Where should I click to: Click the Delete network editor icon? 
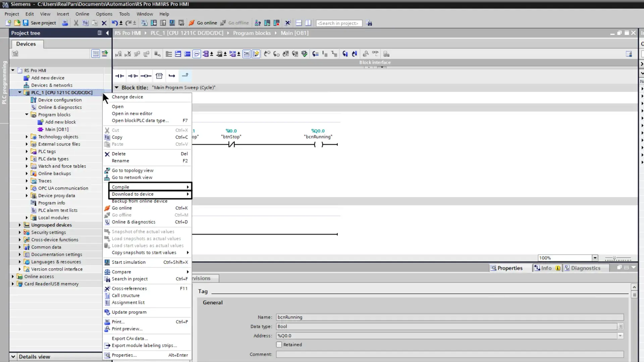(128, 54)
